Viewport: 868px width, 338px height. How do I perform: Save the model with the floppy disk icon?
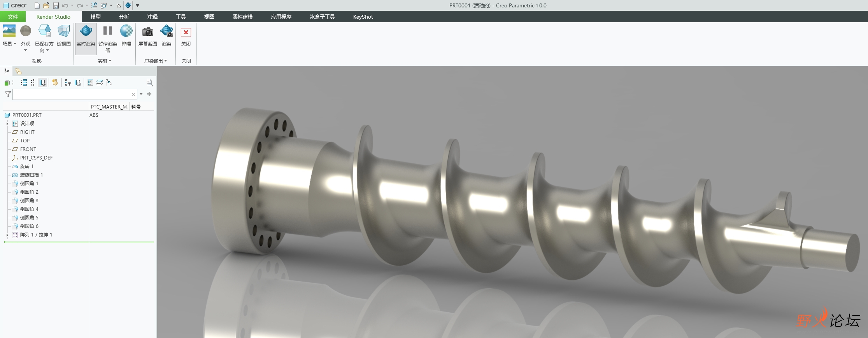[x=56, y=5]
